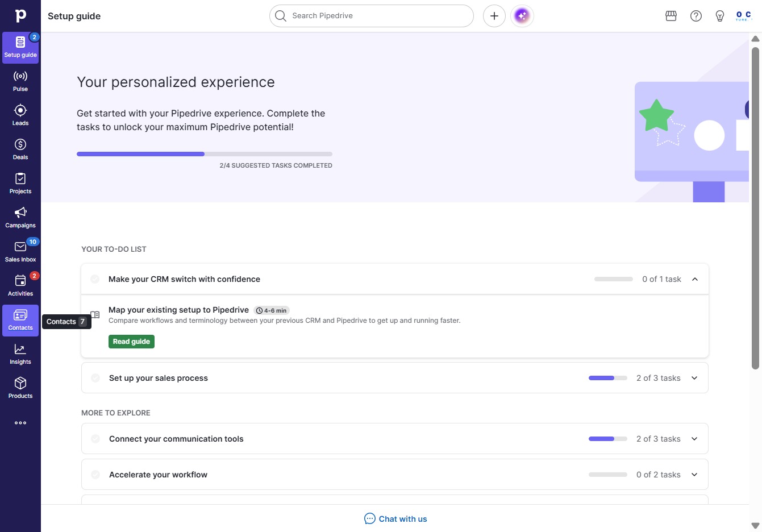762x532 pixels.
Task: Go to Products in the sidebar
Action: pyautogui.click(x=20, y=388)
